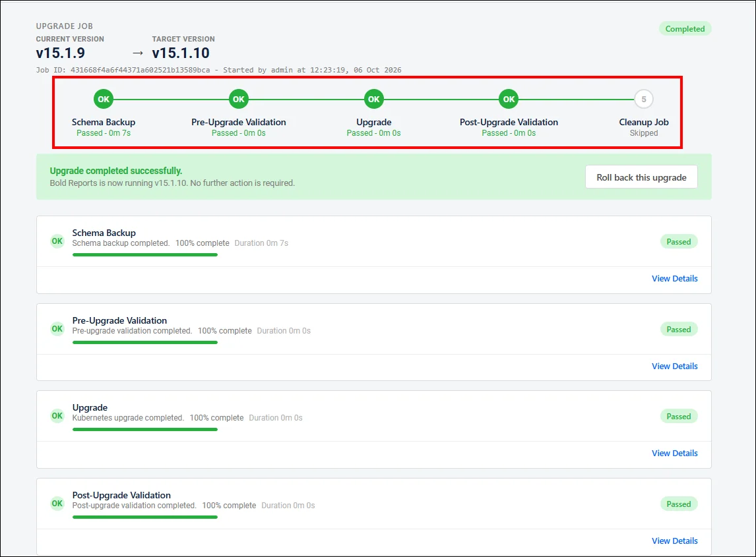This screenshot has height=557, width=756.
Task: Click 'UPGRADE JOB' heading
Action: (x=65, y=26)
